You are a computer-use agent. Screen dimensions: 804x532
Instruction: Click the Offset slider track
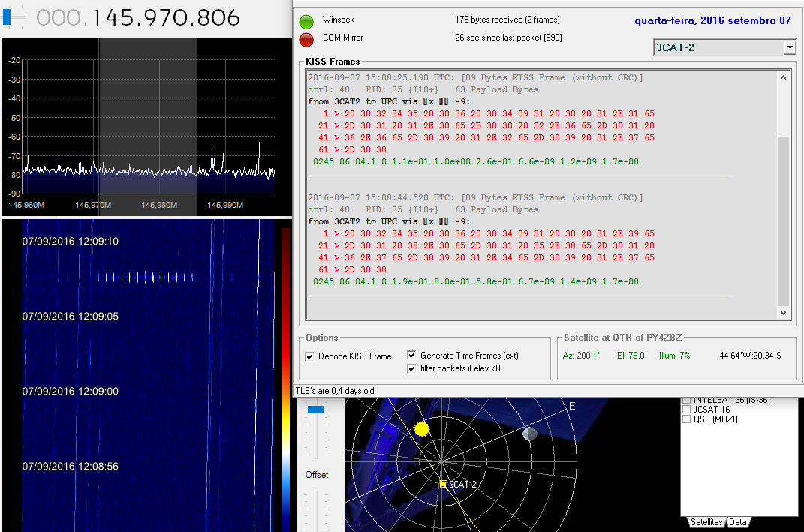316,510
